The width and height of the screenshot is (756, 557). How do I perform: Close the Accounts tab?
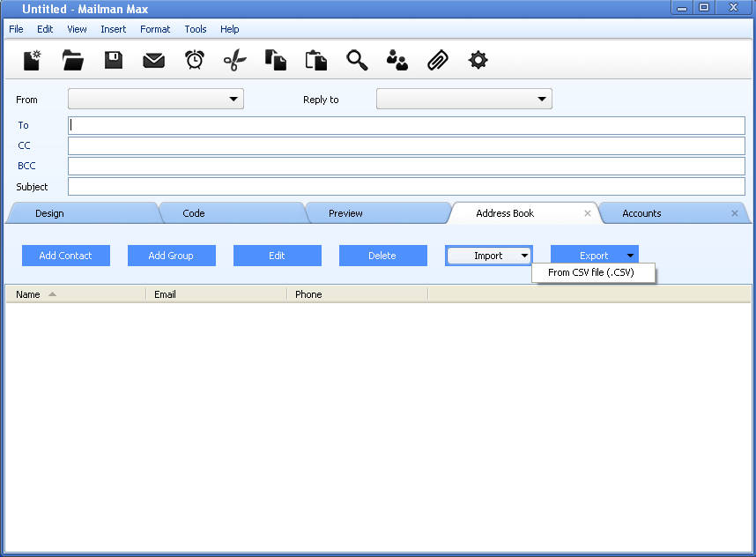coord(734,213)
